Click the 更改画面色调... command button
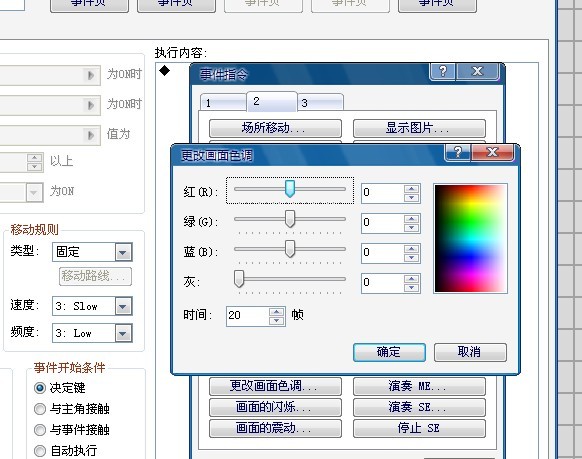The image size is (582, 459). 275,386
